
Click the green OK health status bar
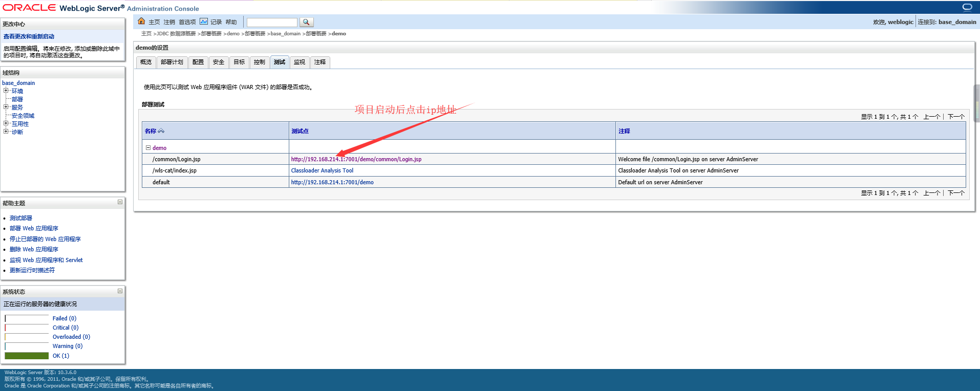(27, 356)
